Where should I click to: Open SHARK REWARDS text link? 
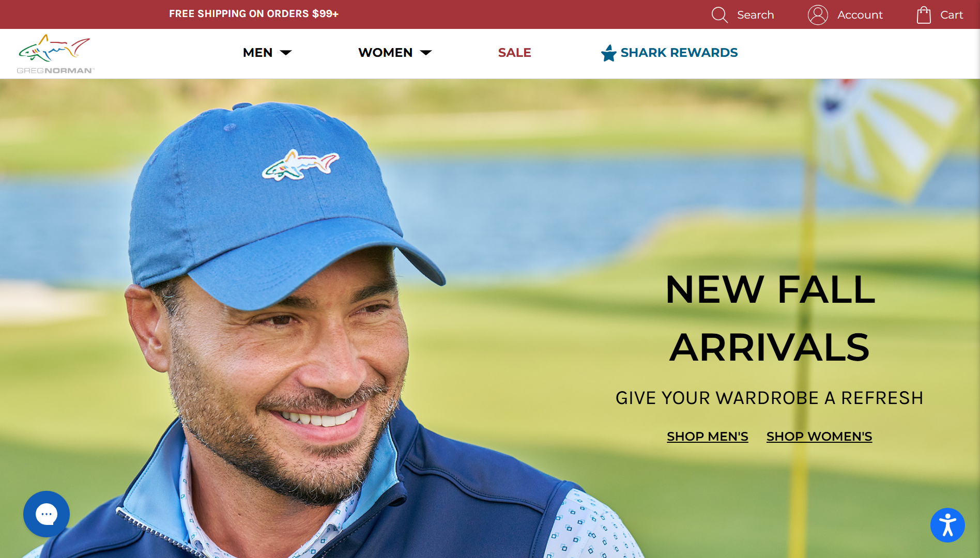(679, 53)
